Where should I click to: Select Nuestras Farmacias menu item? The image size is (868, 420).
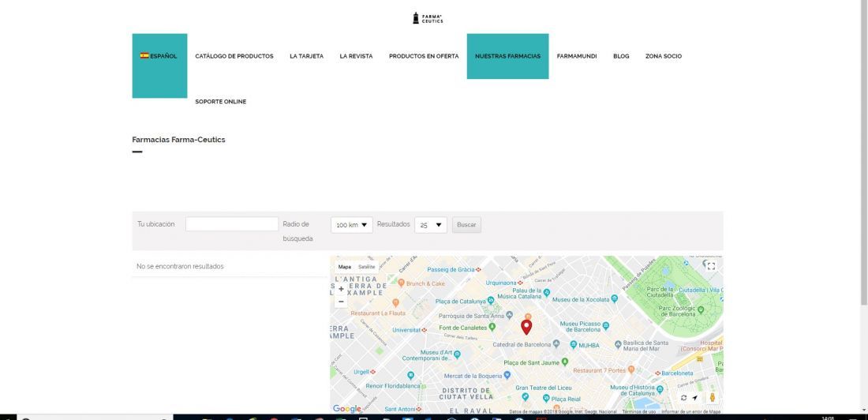(507, 56)
